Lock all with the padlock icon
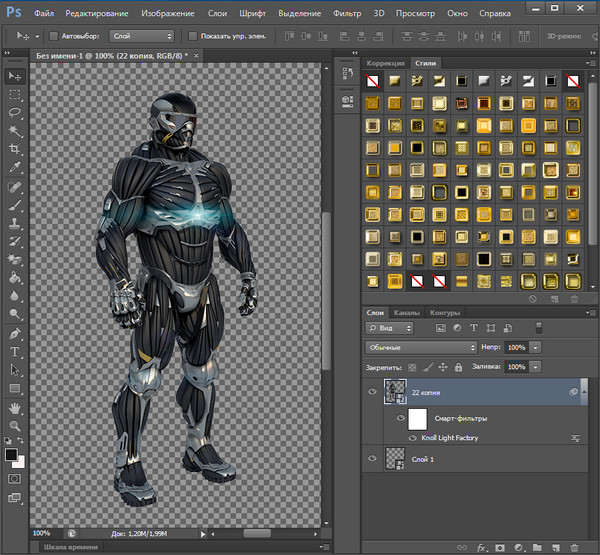 click(459, 367)
